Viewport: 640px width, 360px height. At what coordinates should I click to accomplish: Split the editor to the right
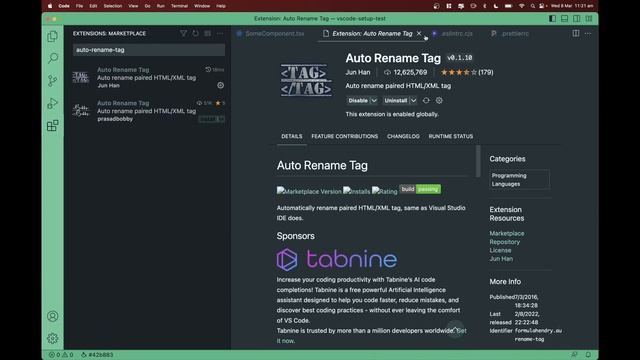[576, 33]
